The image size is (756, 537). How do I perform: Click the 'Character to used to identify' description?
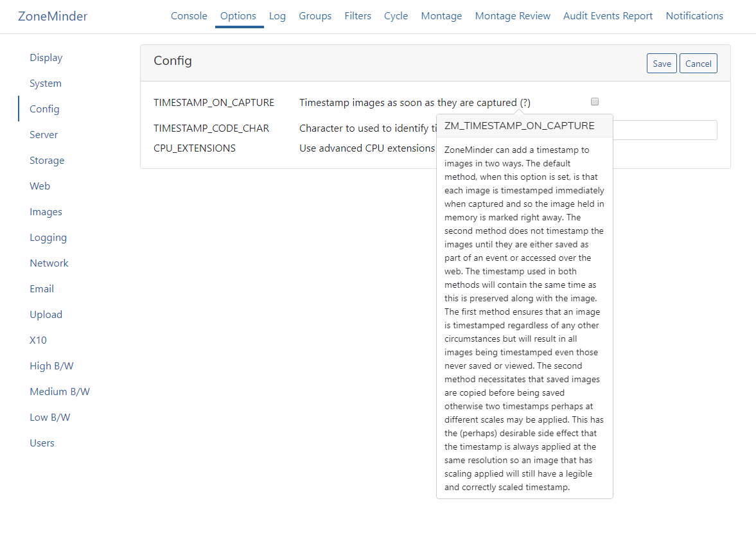pos(368,128)
